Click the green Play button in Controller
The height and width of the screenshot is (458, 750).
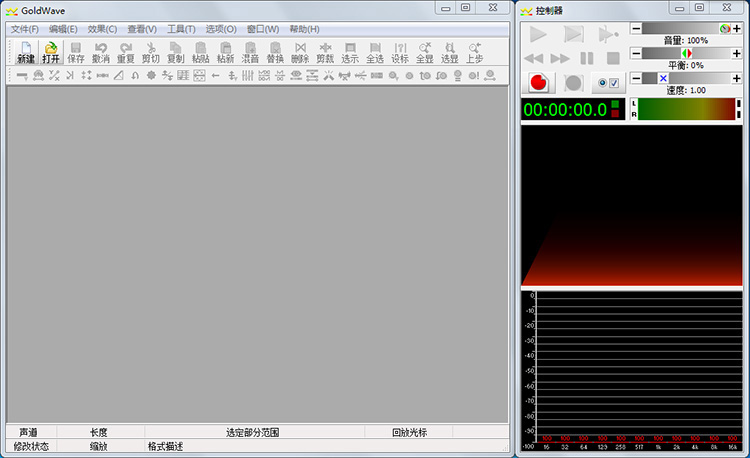(x=538, y=34)
